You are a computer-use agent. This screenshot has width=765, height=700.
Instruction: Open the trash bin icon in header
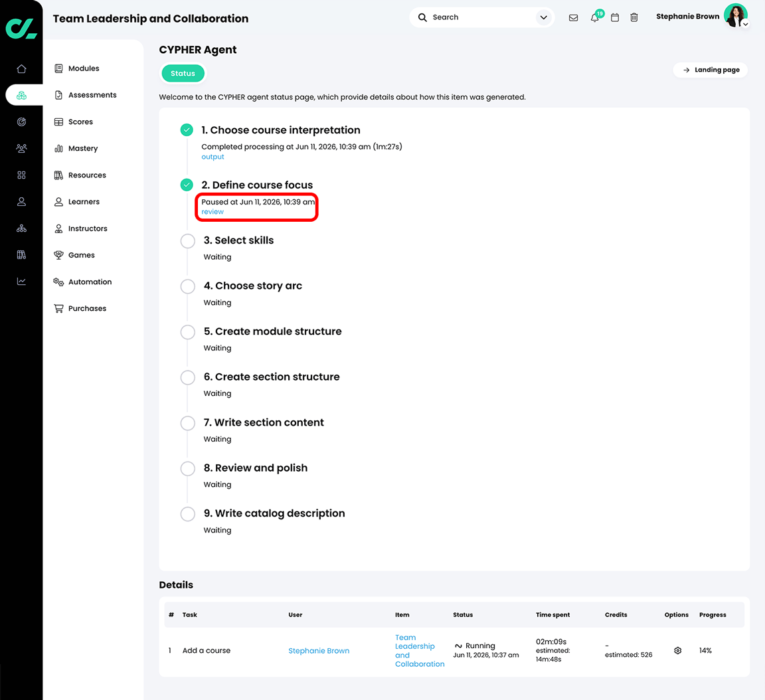[634, 17]
